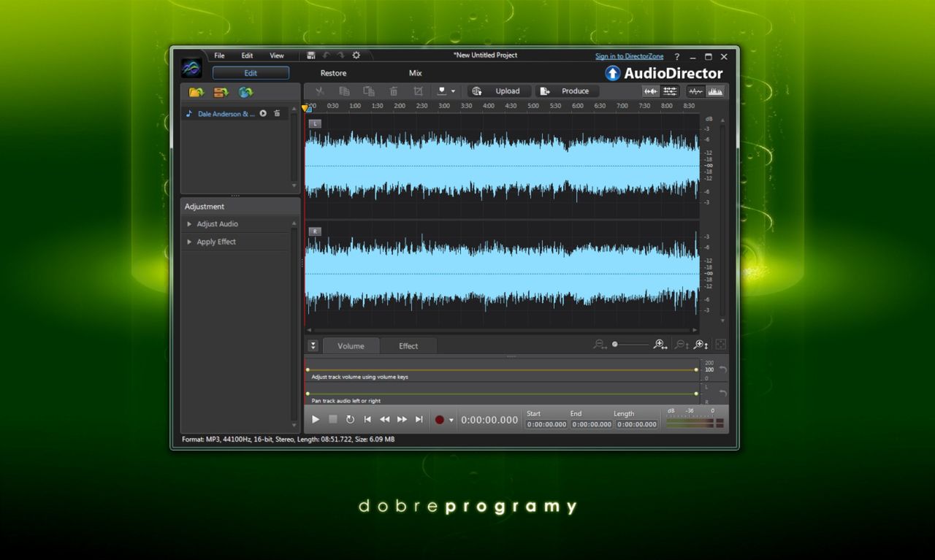
Task: Click the Crop tool icon
Action: tap(418, 91)
